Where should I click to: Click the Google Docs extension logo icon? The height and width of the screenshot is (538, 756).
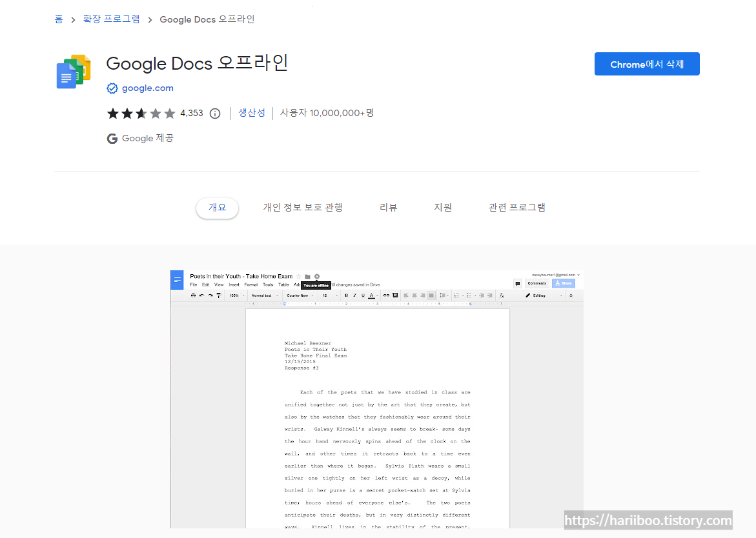pos(74,72)
